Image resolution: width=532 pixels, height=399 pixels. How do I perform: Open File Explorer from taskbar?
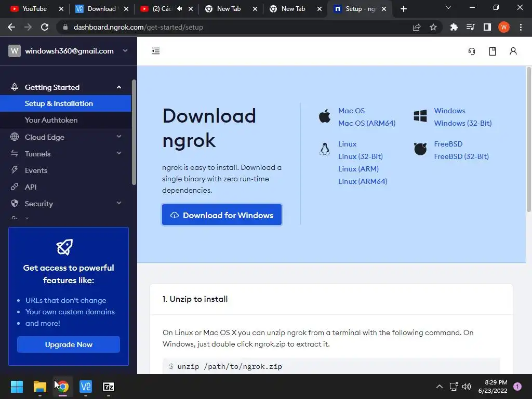[39, 387]
